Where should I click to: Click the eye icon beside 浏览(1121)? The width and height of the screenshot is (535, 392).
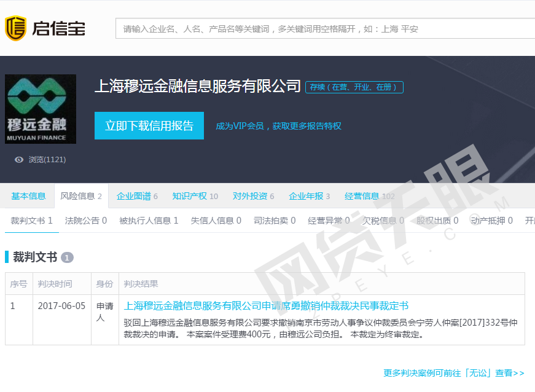tap(19, 159)
